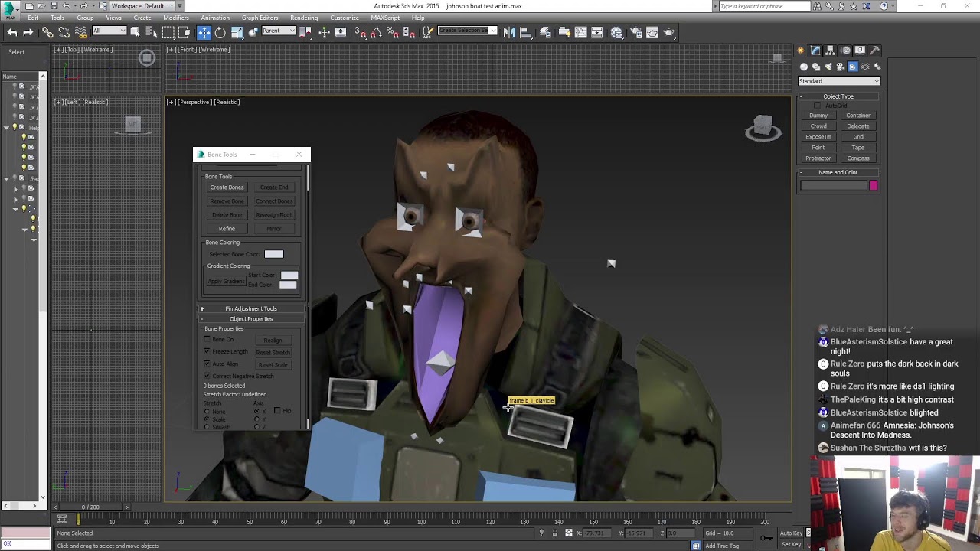Open the Modifiers menu
This screenshot has width=980, height=551.
click(x=176, y=18)
